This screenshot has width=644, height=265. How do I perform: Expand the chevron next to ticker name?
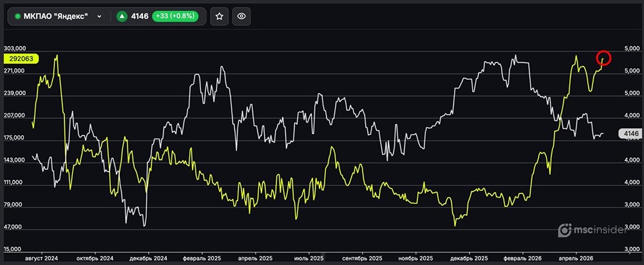[99, 17]
